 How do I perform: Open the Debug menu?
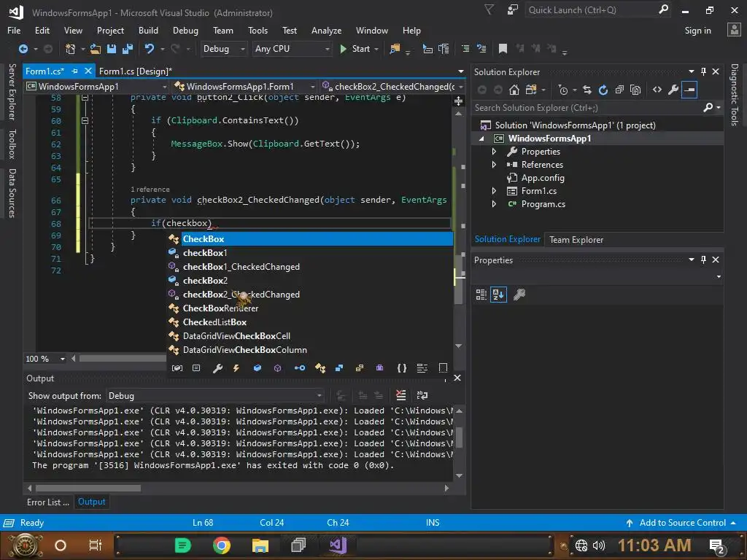[185, 31]
